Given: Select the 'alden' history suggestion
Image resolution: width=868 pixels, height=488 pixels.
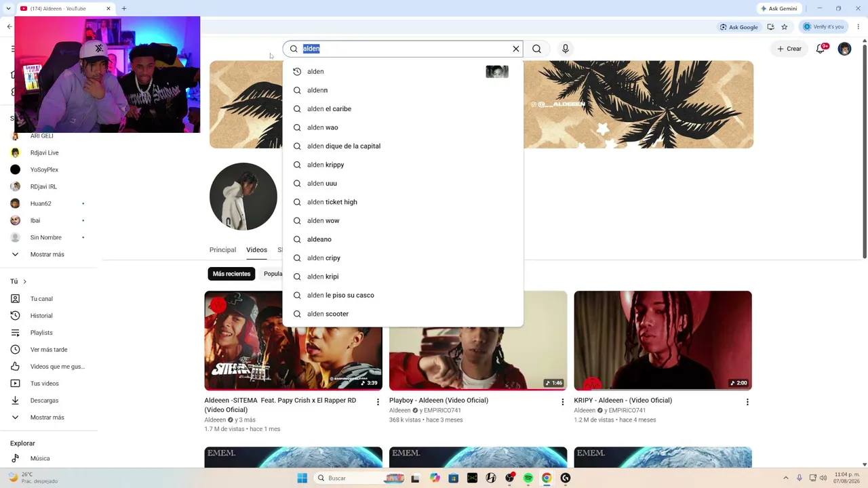Looking at the screenshot, I should pyautogui.click(x=403, y=71).
